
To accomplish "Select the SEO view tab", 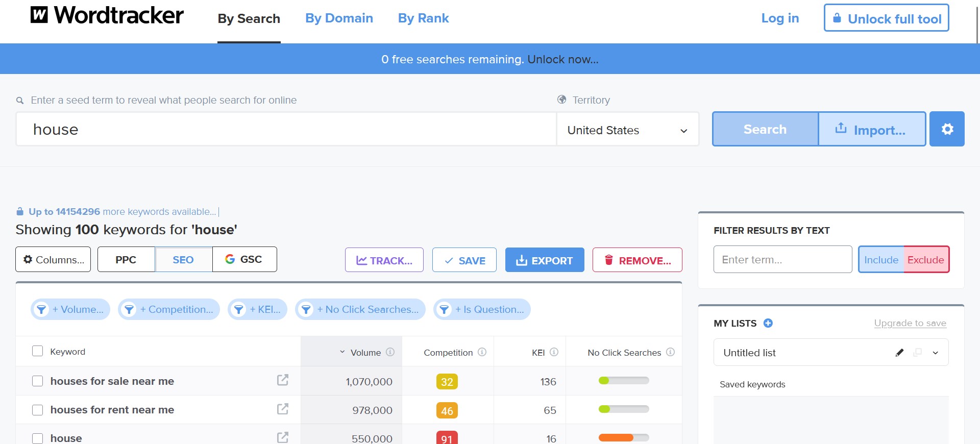I will [183, 260].
